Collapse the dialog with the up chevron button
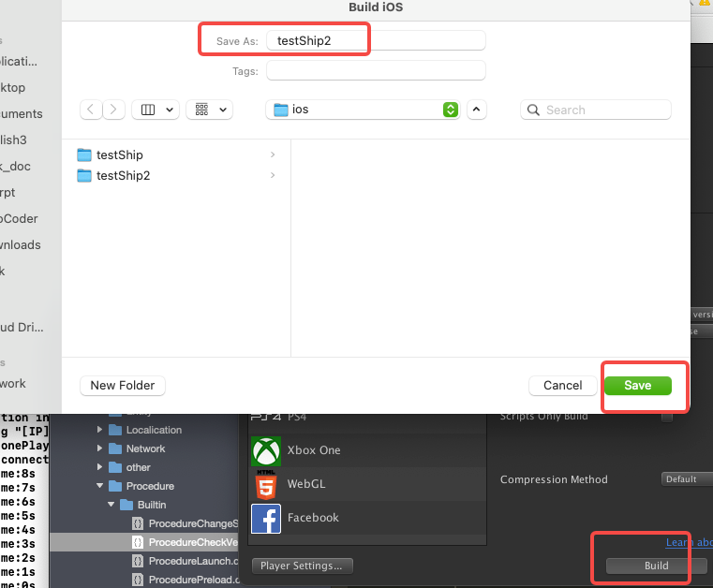Viewport: 713px width, 588px height. tap(477, 110)
